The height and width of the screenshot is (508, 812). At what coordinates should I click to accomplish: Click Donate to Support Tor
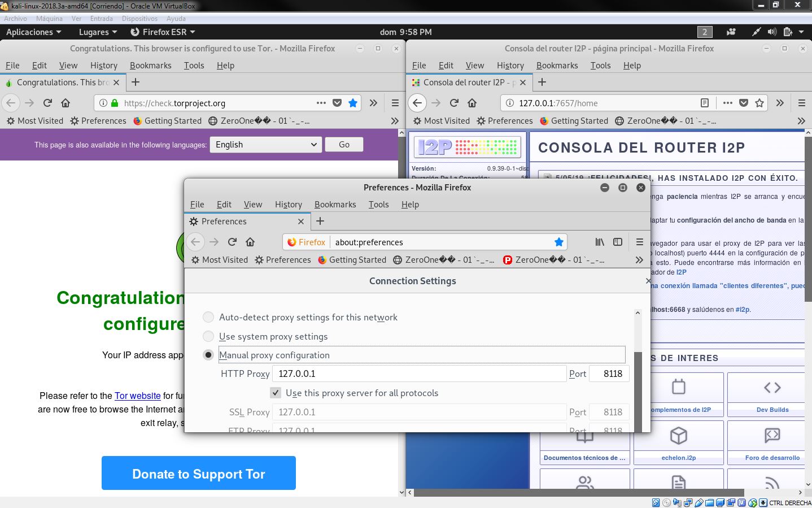pyautogui.click(x=198, y=473)
